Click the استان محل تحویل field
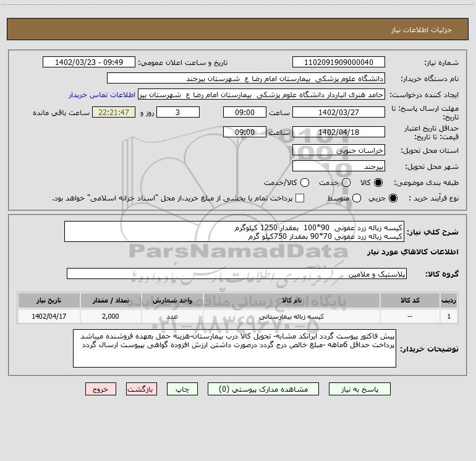 coord(339,150)
